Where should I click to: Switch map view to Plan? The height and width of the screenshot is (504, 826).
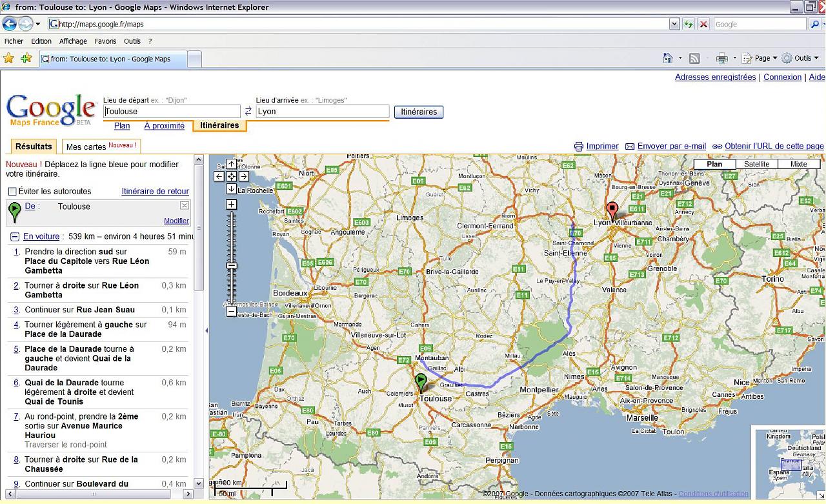pyautogui.click(x=714, y=164)
